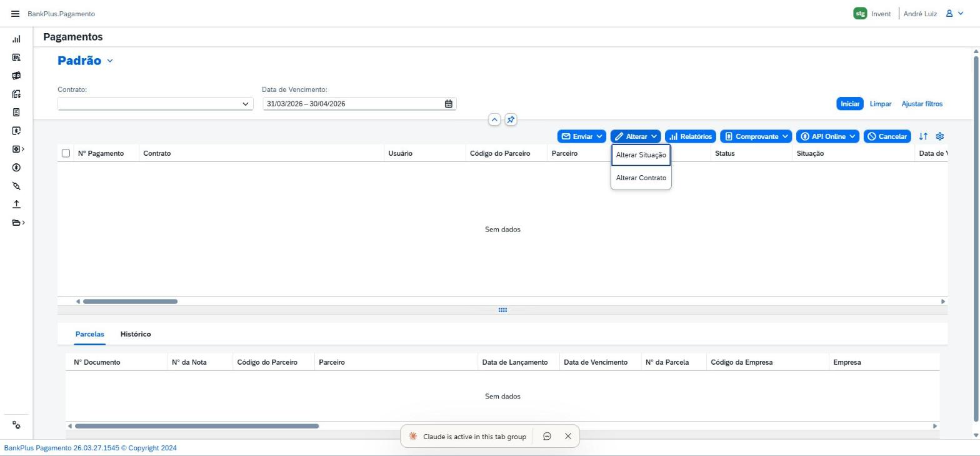The height and width of the screenshot is (456, 980).
Task: Select Alterar Situação menu option
Action: (x=641, y=155)
